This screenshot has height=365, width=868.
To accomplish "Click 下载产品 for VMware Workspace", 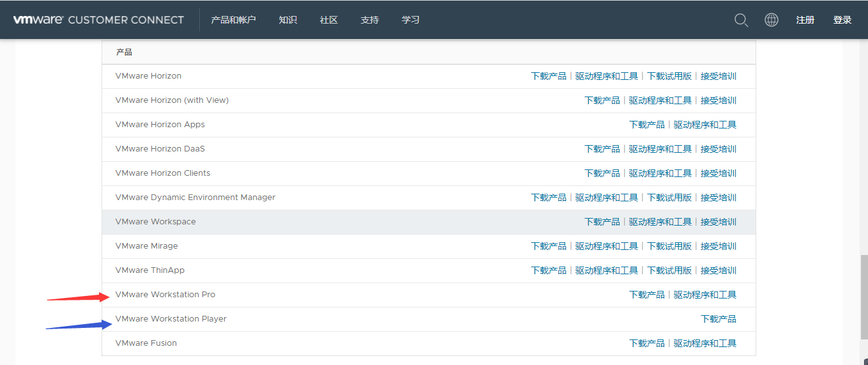I will (x=602, y=222).
